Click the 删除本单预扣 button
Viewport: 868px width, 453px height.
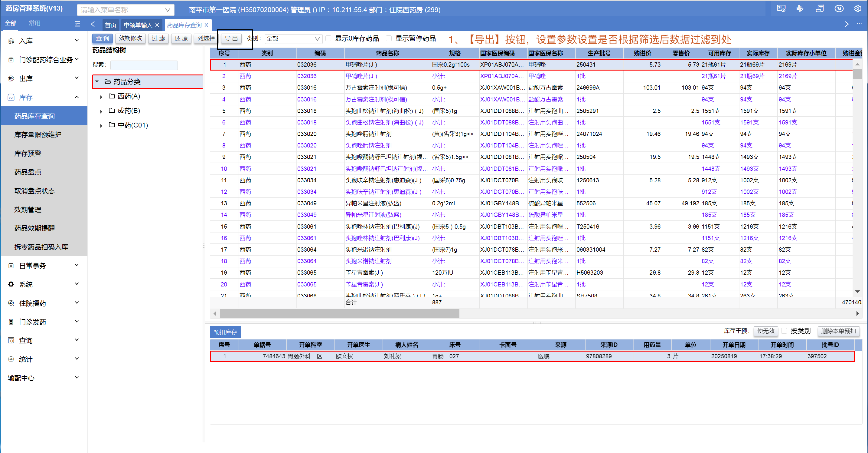tap(838, 331)
